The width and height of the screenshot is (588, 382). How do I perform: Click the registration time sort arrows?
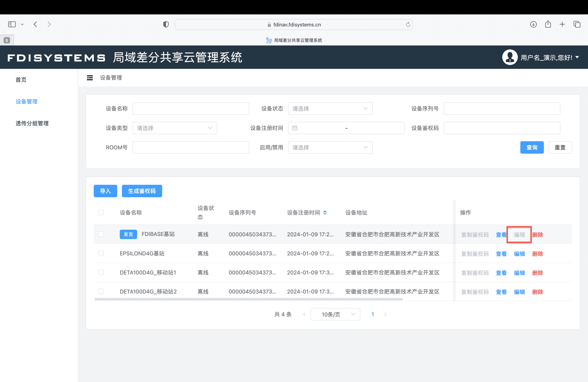(x=325, y=213)
